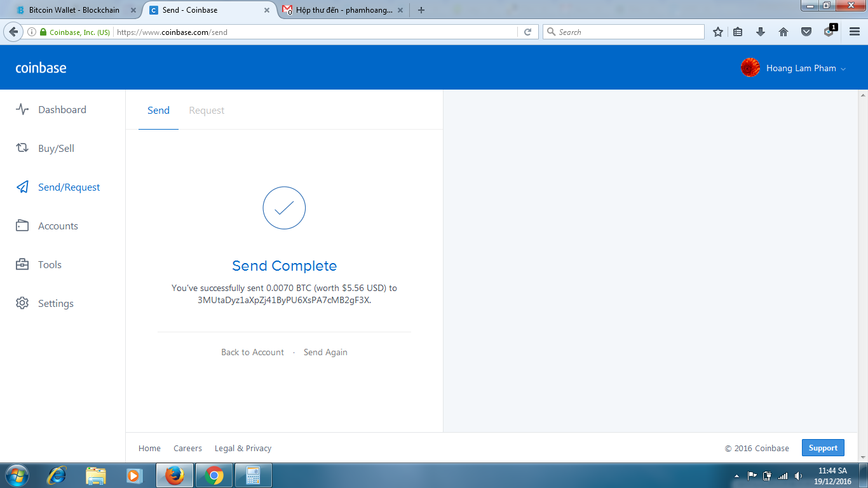Click the Send Again link
Screen dimensions: 868x488
(x=325, y=352)
